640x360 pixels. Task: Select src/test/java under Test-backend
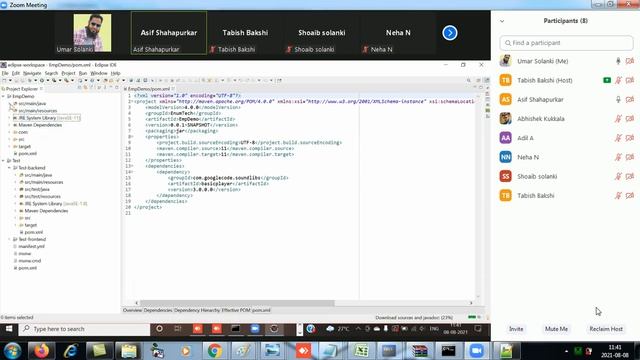(37, 189)
